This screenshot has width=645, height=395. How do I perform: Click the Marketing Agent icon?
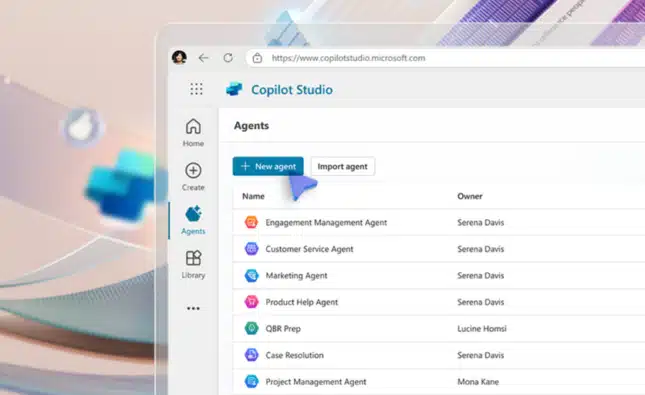(x=251, y=275)
